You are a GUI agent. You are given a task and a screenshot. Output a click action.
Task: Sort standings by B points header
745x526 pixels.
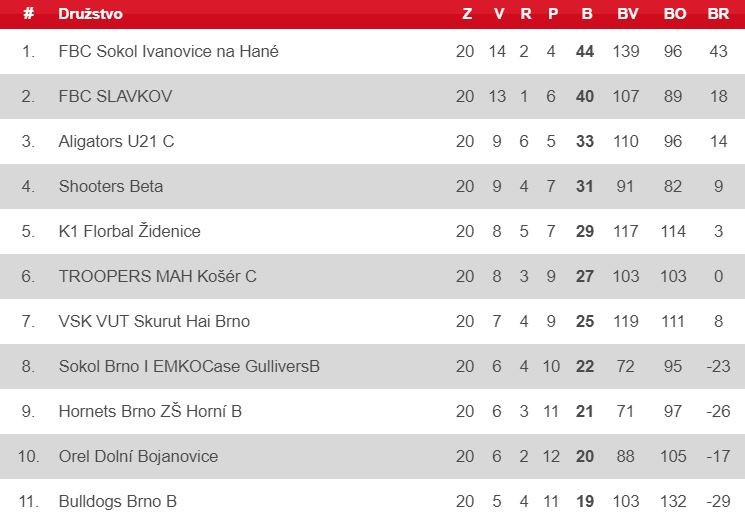[x=587, y=14]
